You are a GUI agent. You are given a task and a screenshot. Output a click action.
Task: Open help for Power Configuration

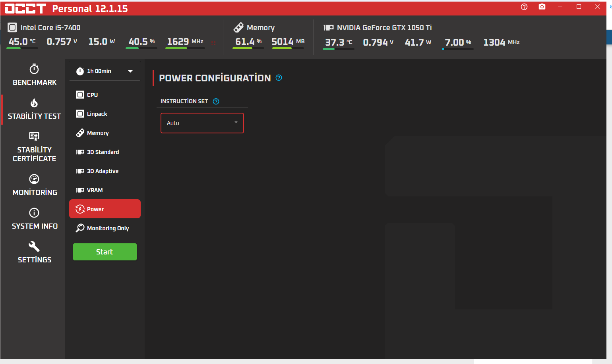(279, 78)
